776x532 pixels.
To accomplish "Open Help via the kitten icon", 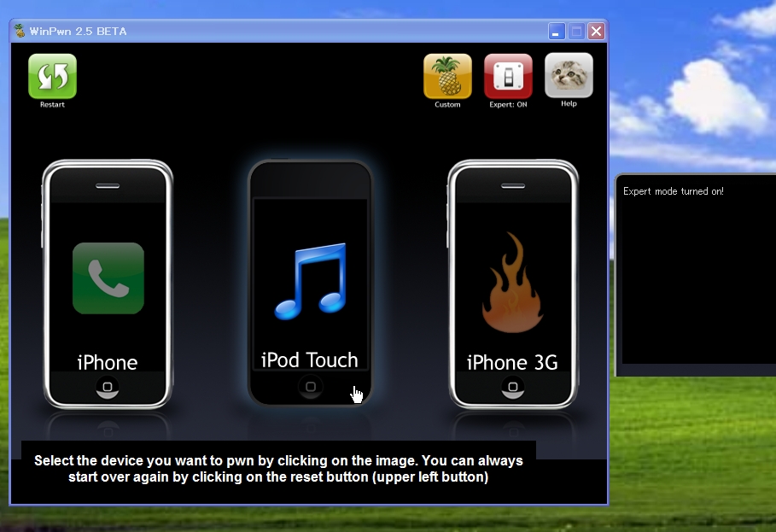I will tap(569, 75).
